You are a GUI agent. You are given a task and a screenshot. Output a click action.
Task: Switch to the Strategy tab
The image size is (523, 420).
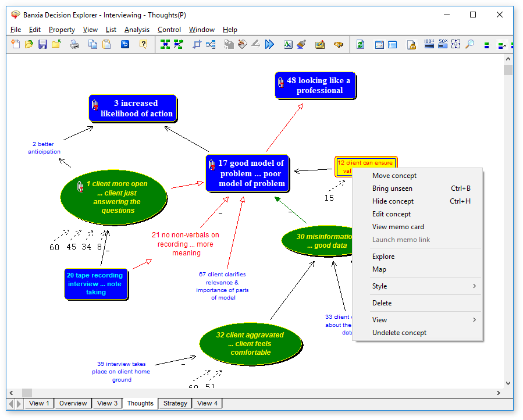pyautogui.click(x=175, y=403)
